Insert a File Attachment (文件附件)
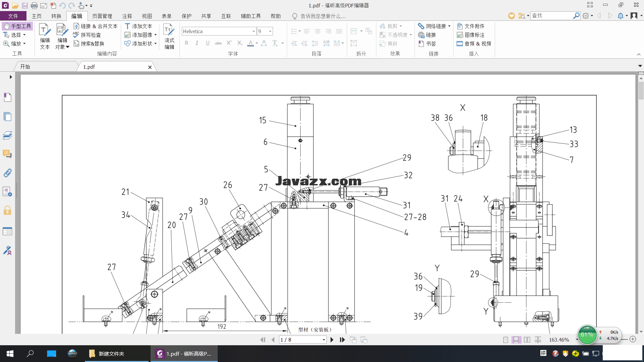The image size is (644, 362). point(471,26)
